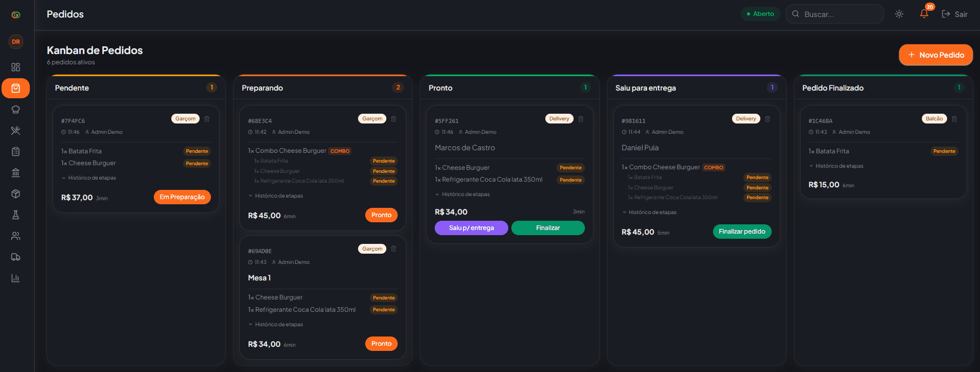
Task: Delete order #981611 with trash icon
Action: (x=768, y=119)
